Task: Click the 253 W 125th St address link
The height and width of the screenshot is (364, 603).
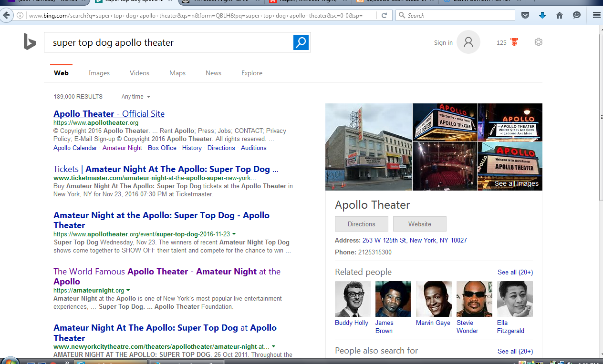Action: [x=415, y=240]
